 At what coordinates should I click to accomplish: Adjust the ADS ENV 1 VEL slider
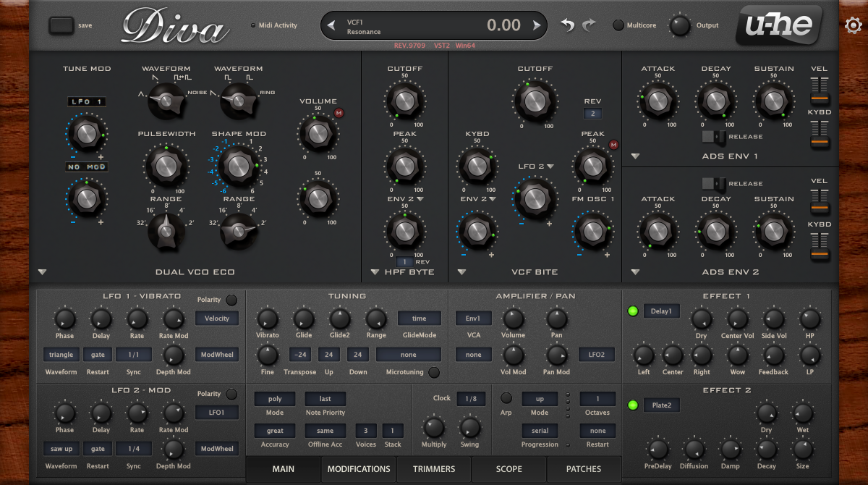[x=820, y=90]
